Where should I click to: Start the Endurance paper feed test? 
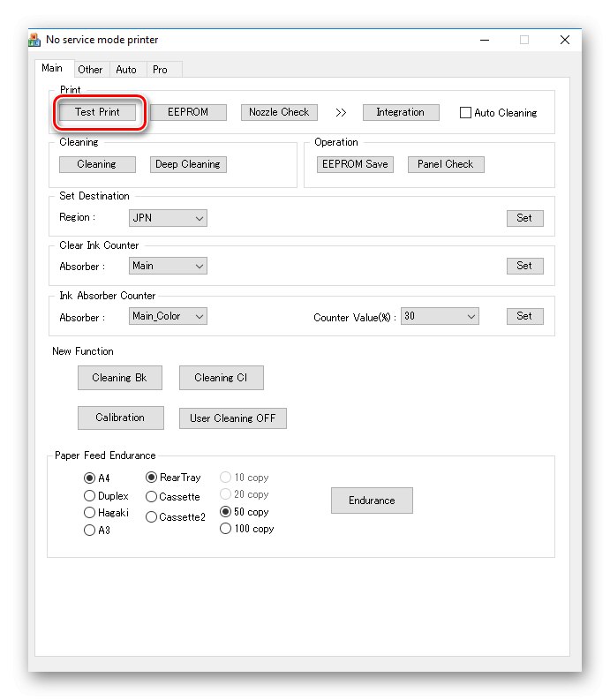point(372,501)
